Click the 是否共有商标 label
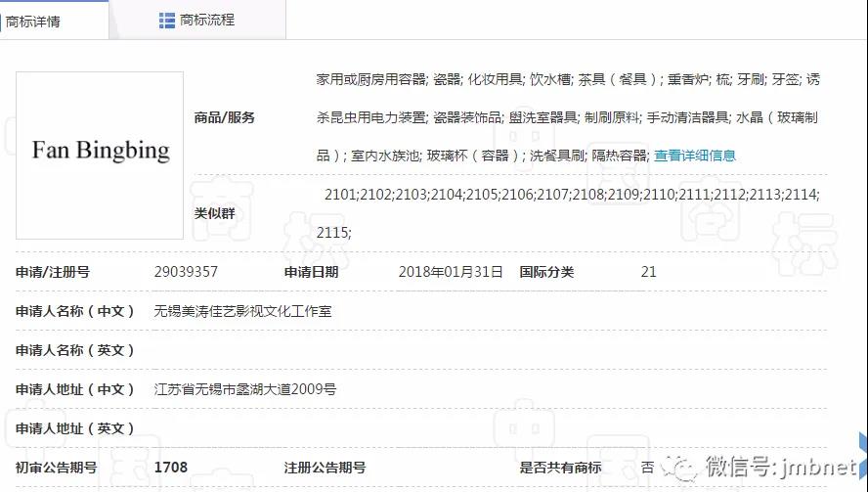Image resolution: width=868 pixels, height=492 pixels. click(560, 468)
